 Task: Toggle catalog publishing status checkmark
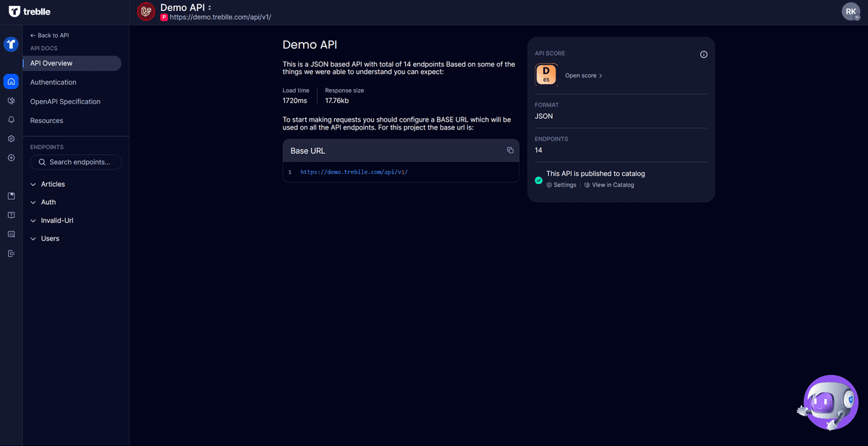538,180
